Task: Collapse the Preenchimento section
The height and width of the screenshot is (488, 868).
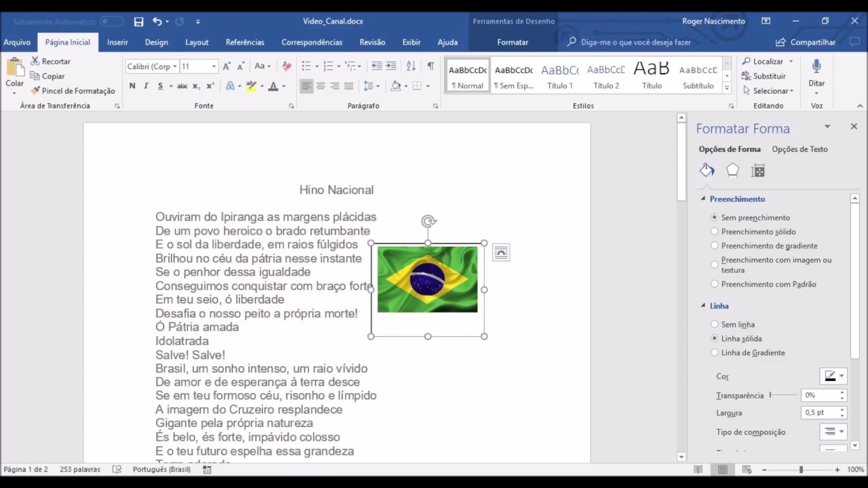Action: [x=703, y=199]
